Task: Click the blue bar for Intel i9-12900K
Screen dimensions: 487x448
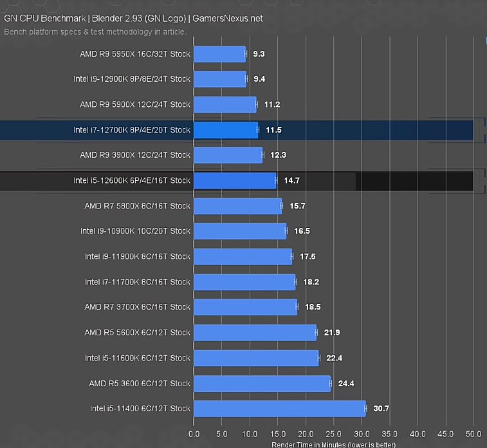Action: point(220,79)
